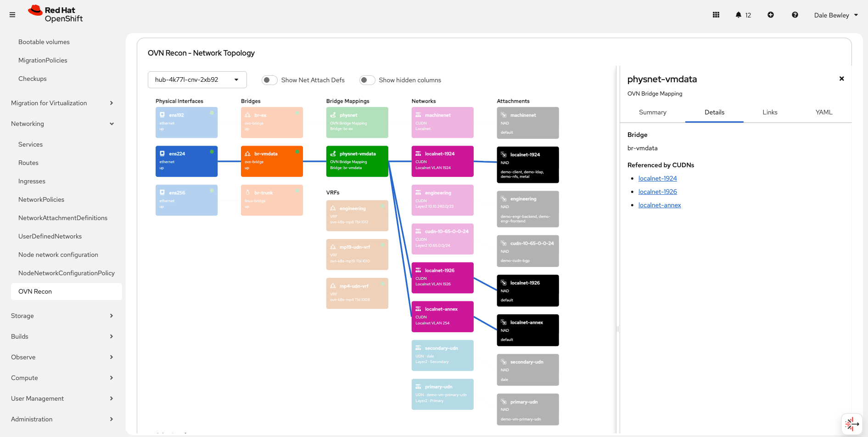This screenshot has width=868, height=437.
Task: Open the hamburger navigation menu
Action: (x=12, y=15)
